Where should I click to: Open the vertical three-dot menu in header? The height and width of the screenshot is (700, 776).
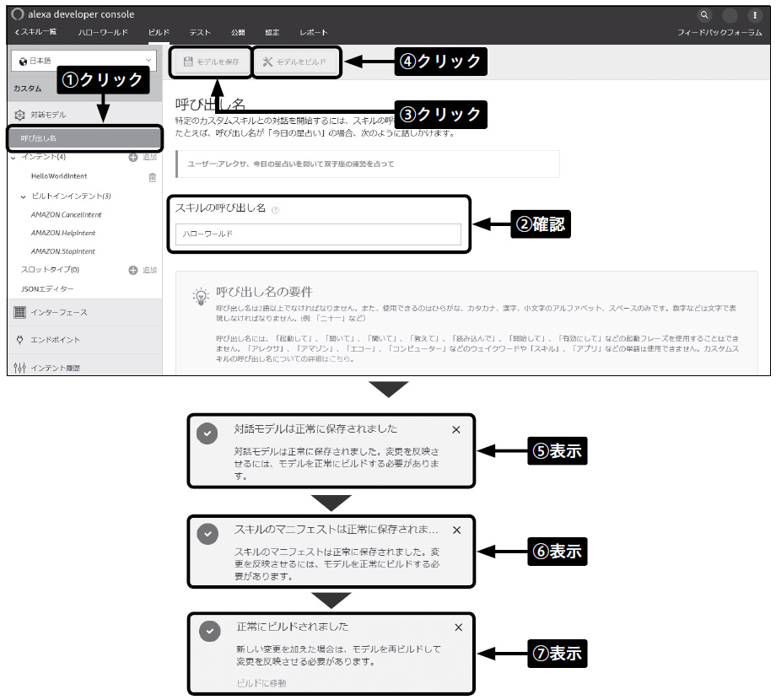point(755,15)
